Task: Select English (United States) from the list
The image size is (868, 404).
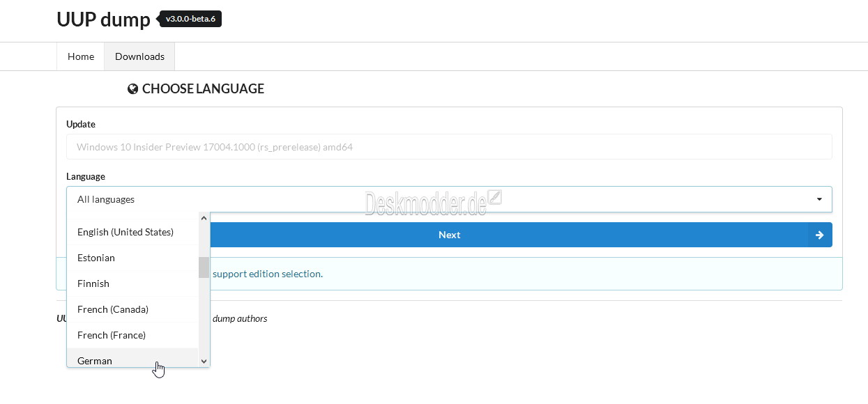Action: click(x=132, y=232)
